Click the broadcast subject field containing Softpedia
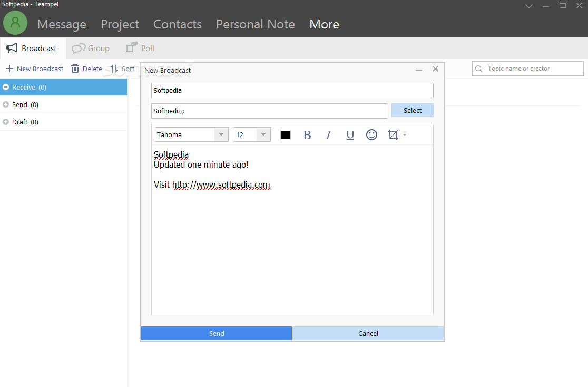 pyautogui.click(x=292, y=91)
